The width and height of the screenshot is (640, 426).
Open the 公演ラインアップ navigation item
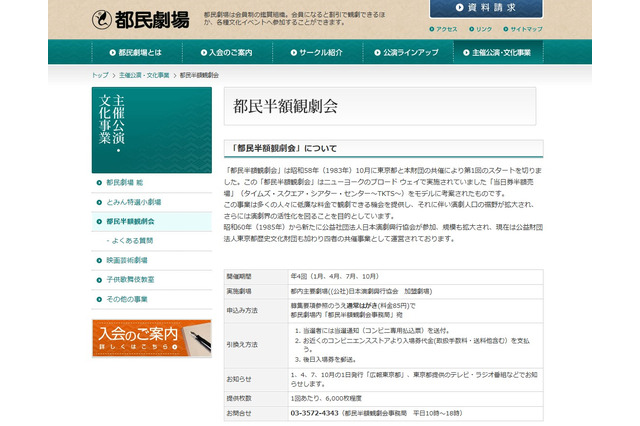pyautogui.click(x=407, y=52)
